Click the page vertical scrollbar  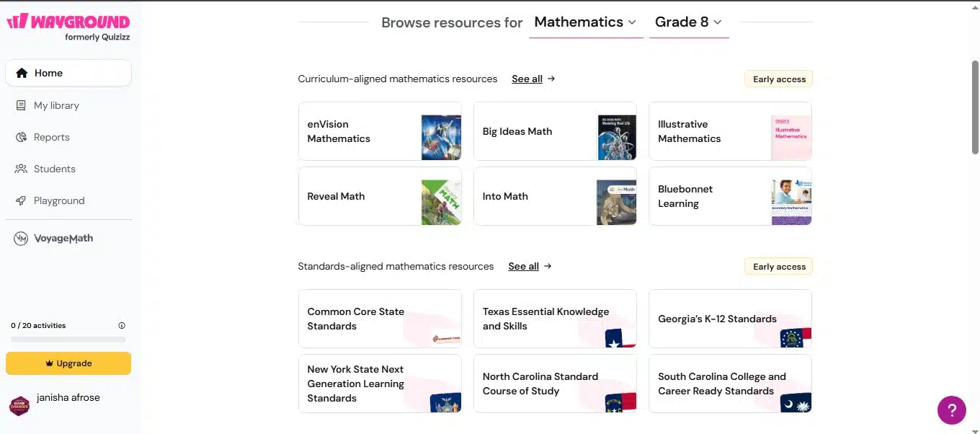tap(976, 107)
